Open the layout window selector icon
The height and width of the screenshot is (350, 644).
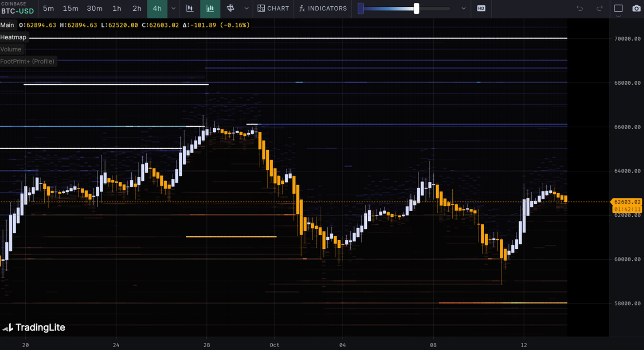pos(618,9)
